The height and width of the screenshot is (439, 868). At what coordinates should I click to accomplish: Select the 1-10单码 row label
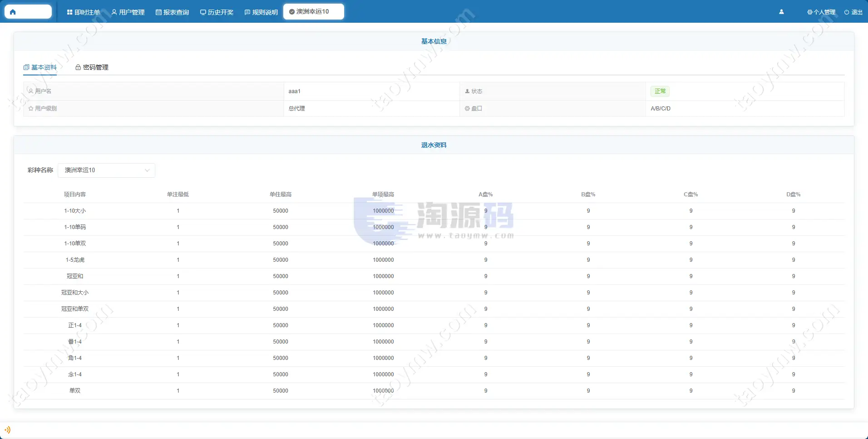[75, 227]
